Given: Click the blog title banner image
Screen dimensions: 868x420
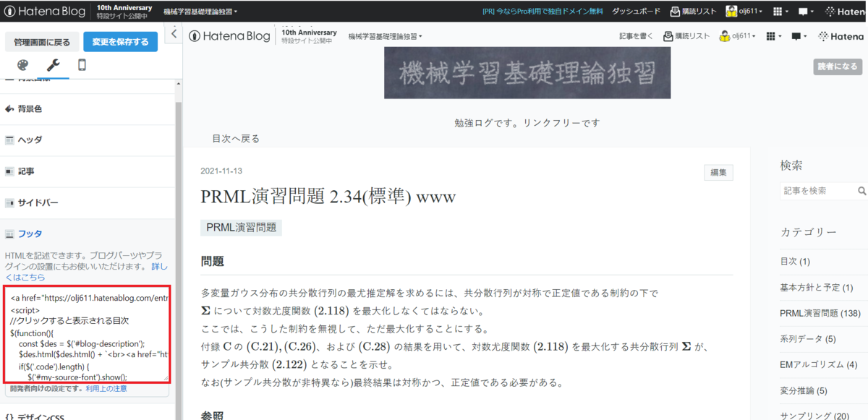Looking at the screenshot, I should 527,72.
